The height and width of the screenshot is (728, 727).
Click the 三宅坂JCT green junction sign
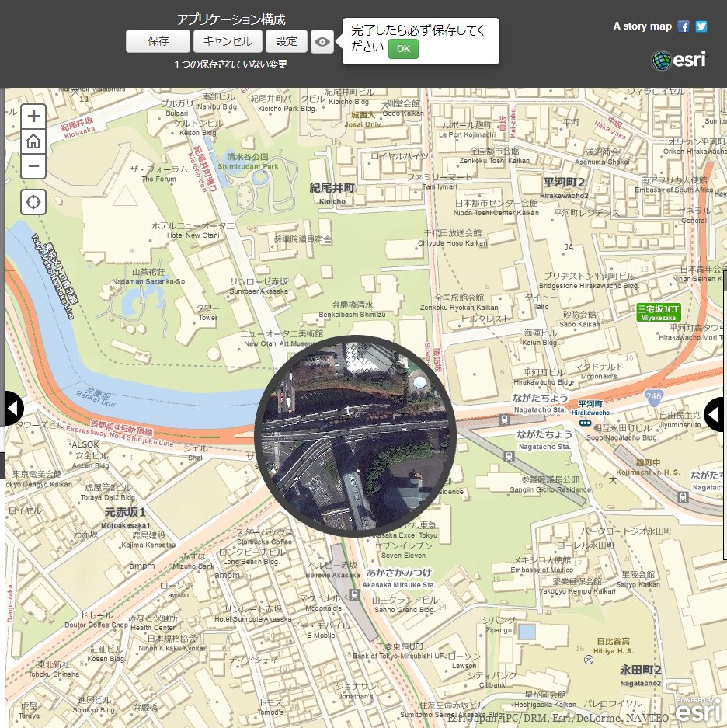pos(658,312)
